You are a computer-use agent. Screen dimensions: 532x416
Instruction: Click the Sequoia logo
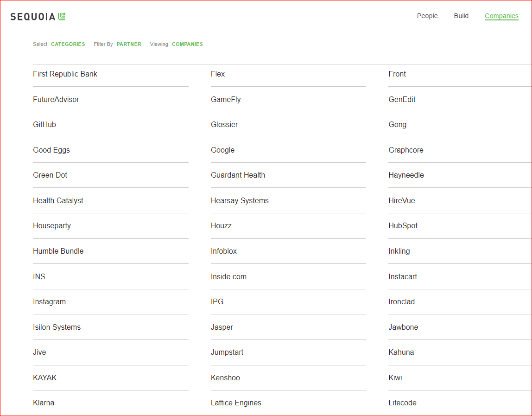pyautogui.click(x=38, y=17)
